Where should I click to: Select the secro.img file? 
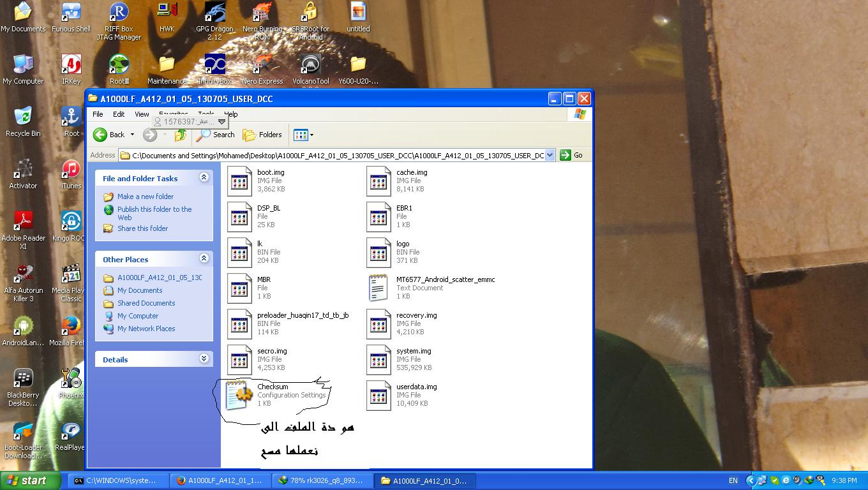point(240,360)
